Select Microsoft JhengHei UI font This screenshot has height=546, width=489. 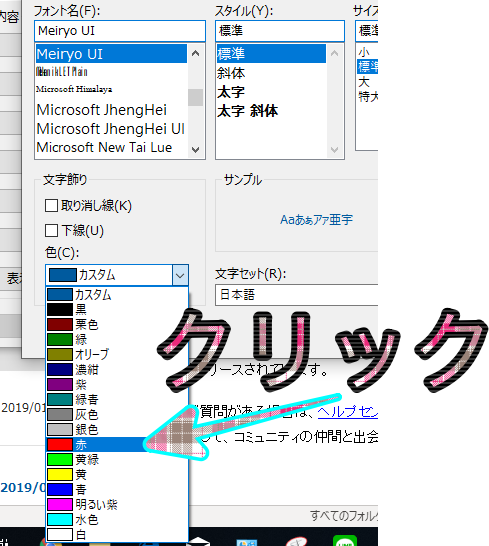point(111,129)
